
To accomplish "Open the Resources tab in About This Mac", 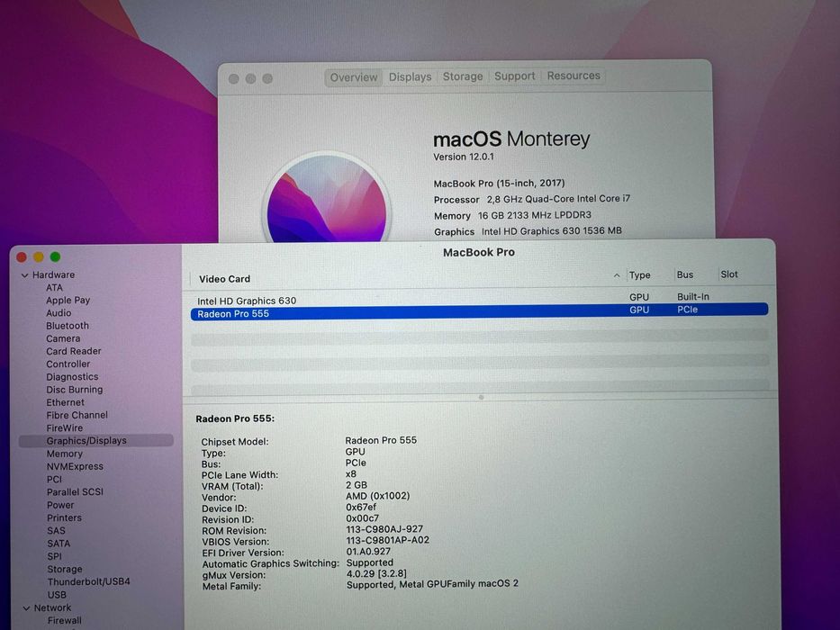I will pos(574,76).
